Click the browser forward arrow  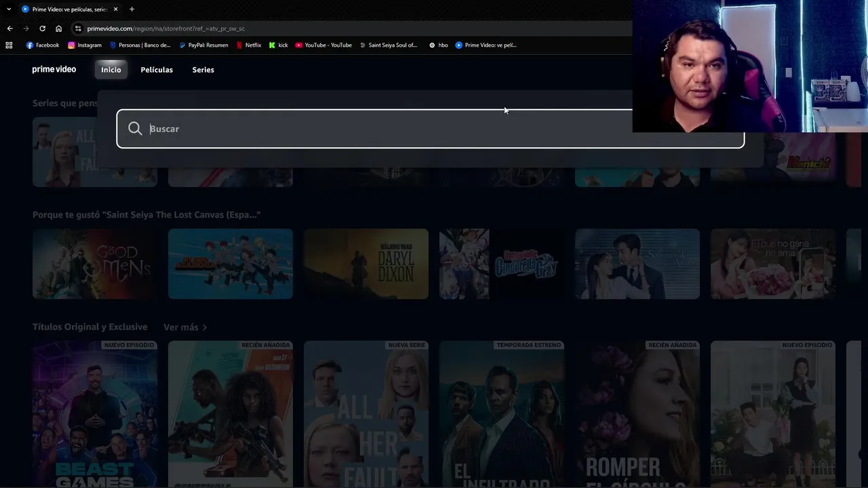(x=26, y=28)
